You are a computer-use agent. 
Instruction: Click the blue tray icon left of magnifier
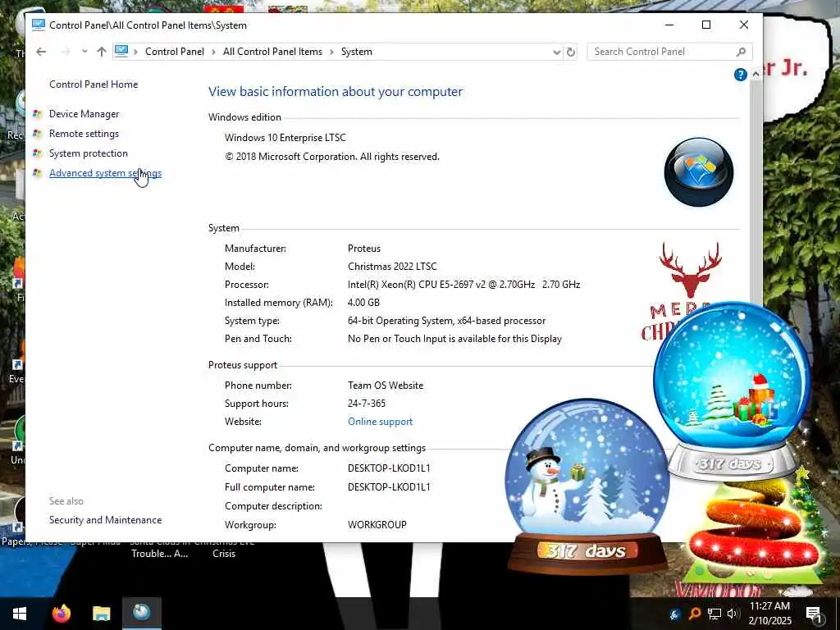676,614
